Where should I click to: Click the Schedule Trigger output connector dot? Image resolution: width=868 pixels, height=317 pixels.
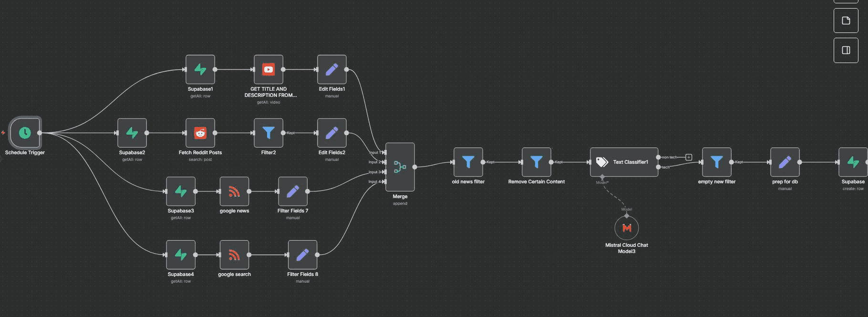pyautogui.click(x=40, y=133)
